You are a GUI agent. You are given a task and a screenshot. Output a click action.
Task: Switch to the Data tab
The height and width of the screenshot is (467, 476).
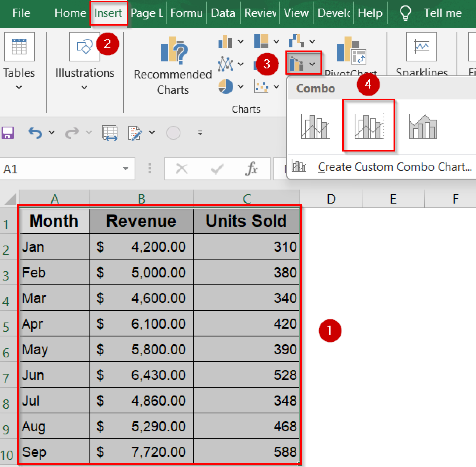223,13
